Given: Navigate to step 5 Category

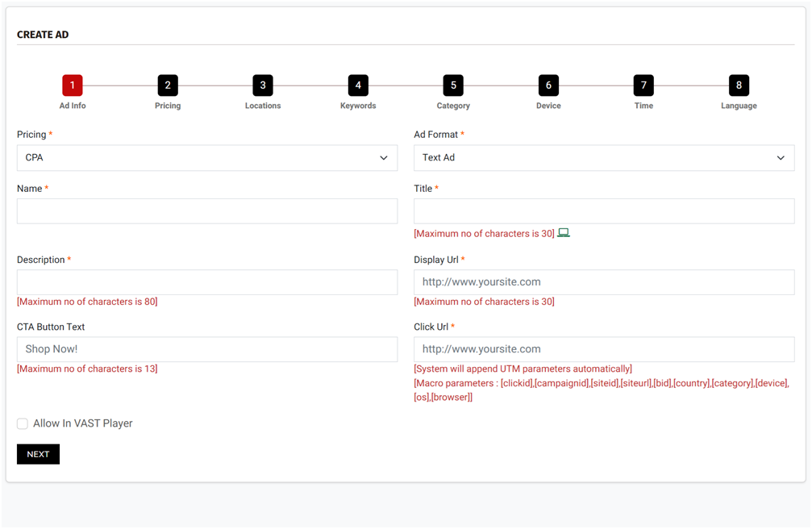Looking at the screenshot, I should pos(453,85).
